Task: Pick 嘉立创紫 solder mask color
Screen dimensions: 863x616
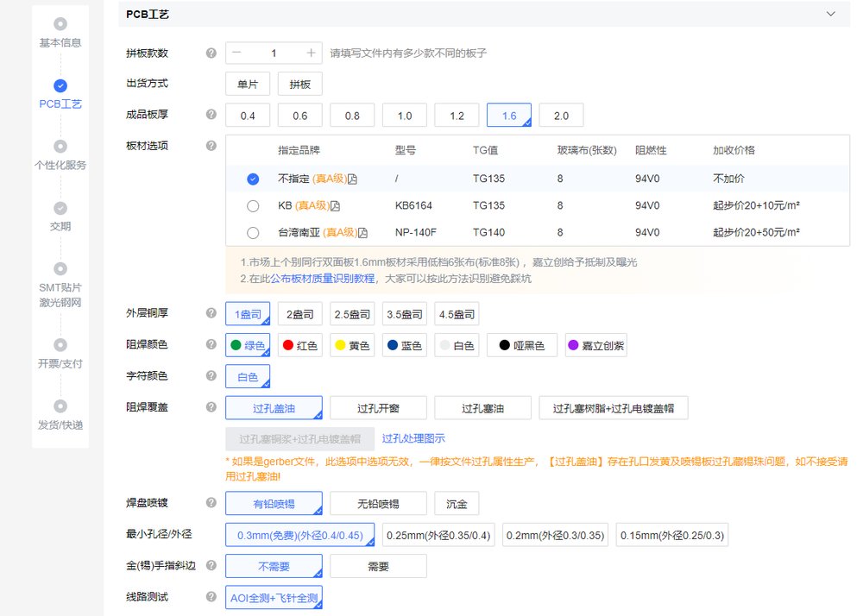Action: 596,345
